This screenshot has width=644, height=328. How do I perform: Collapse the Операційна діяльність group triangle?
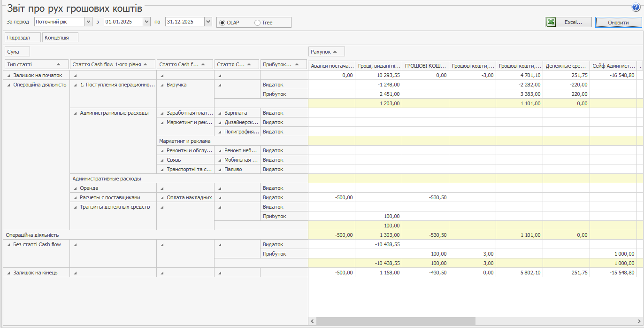pyautogui.click(x=9, y=85)
